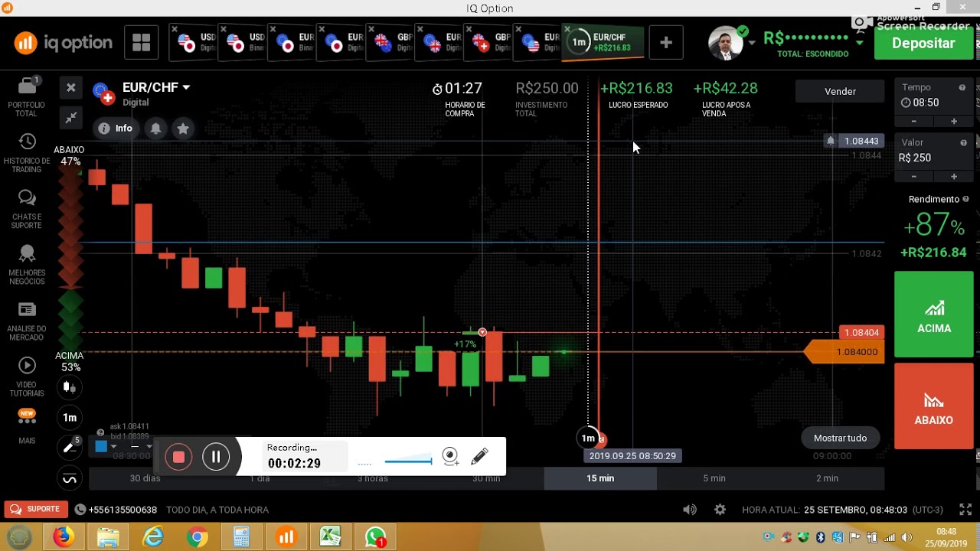Viewport: 980px width, 551px height.
Task: Open the EUR/CHF Info panel
Action: click(115, 129)
